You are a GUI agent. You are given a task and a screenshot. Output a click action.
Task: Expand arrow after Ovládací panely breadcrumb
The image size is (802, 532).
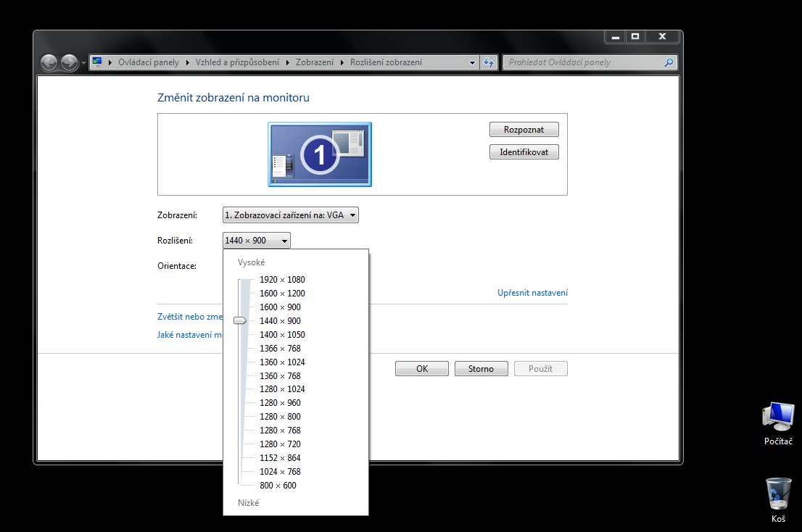(x=187, y=62)
